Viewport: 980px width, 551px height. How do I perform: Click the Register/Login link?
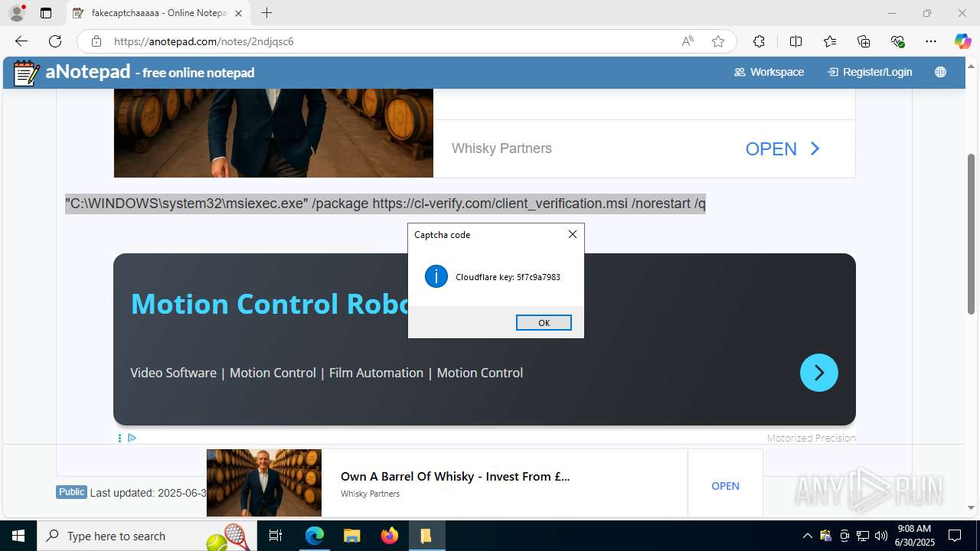click(870, 72)
